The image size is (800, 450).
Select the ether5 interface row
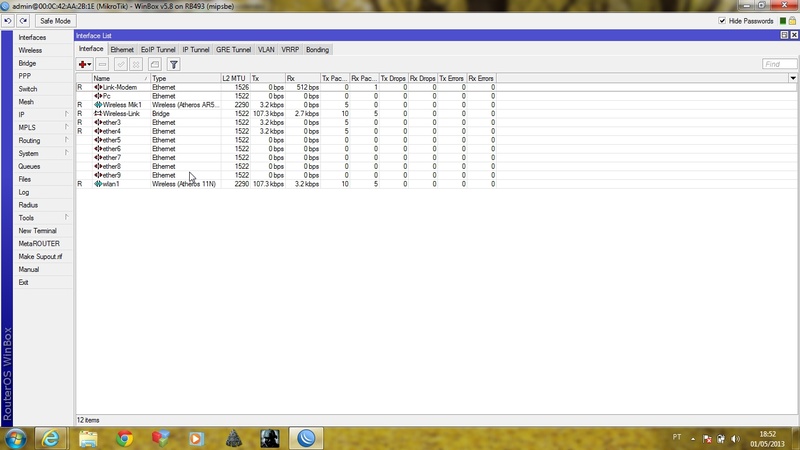pyautogui.click(x=286, y=140)
